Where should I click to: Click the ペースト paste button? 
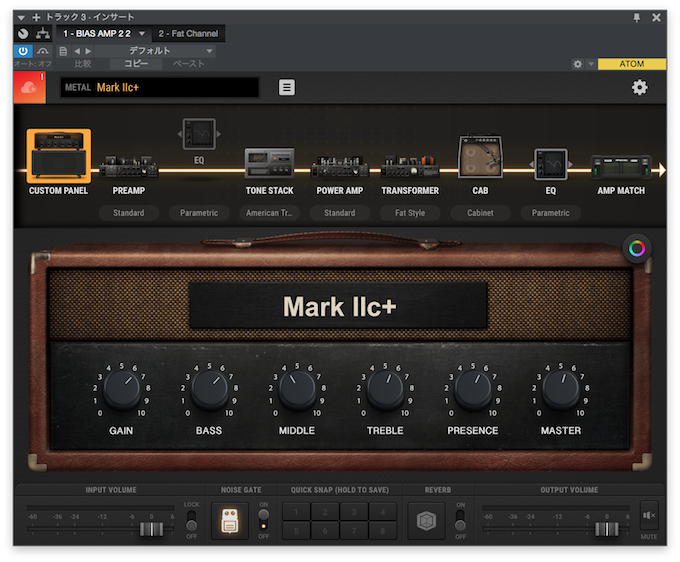[189, 64]
